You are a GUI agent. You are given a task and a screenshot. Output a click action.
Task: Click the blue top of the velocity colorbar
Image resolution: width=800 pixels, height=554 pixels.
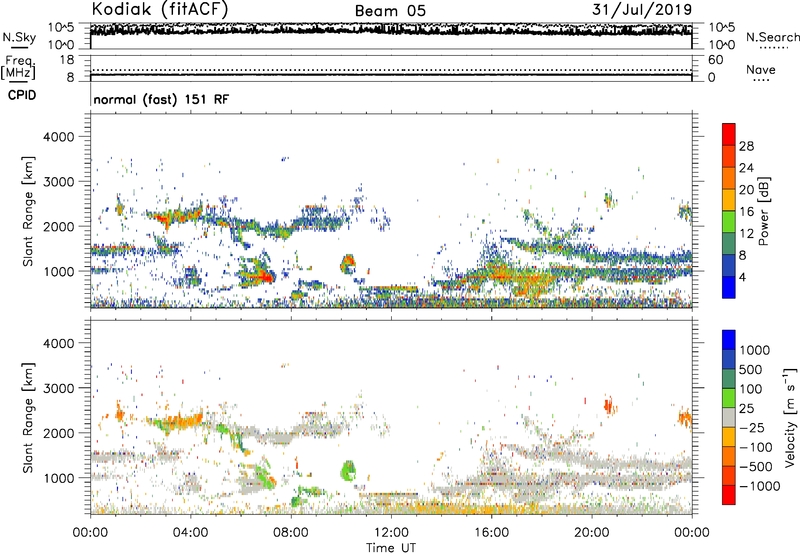tap(729, 340)
